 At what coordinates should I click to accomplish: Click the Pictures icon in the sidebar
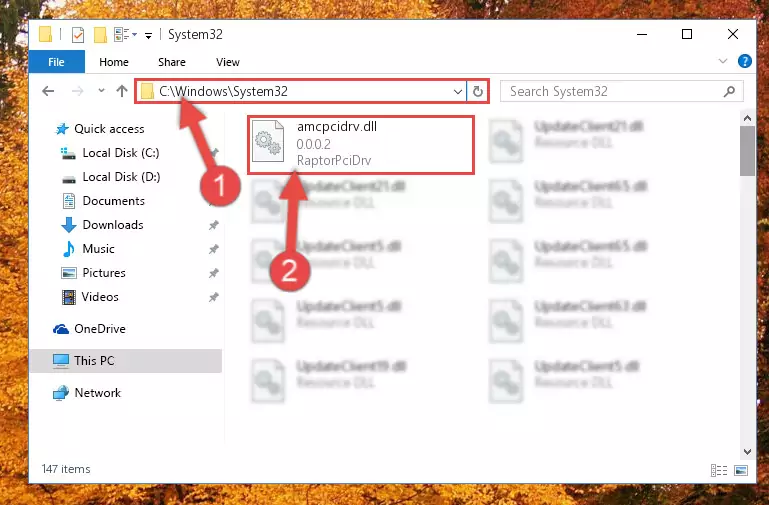click(69, 273)
